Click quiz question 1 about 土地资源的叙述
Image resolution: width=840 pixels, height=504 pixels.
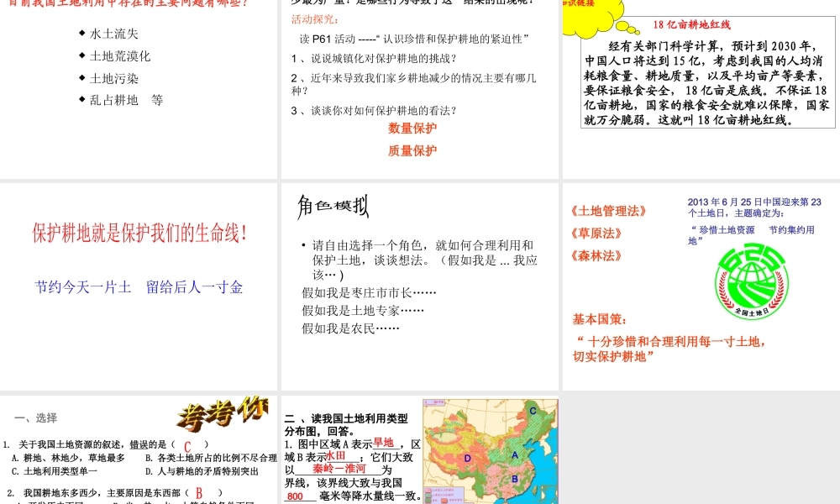point(106,444)
